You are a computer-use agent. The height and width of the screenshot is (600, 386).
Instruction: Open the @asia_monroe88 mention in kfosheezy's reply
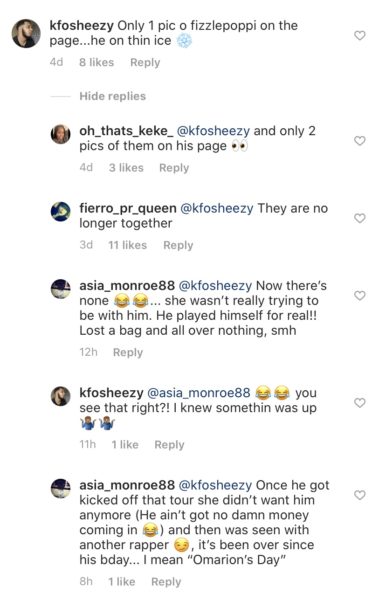pyautogui.click(x=199, y=393)
